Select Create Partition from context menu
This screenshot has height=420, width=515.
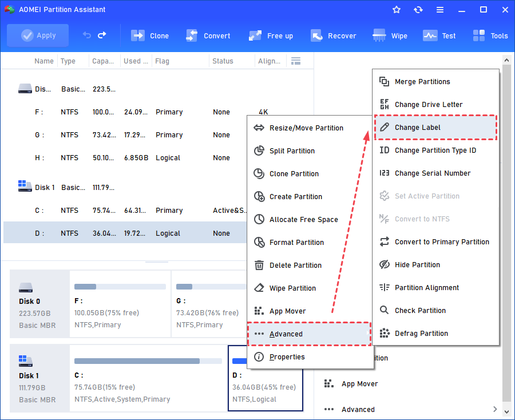click(x=309, y=197)
